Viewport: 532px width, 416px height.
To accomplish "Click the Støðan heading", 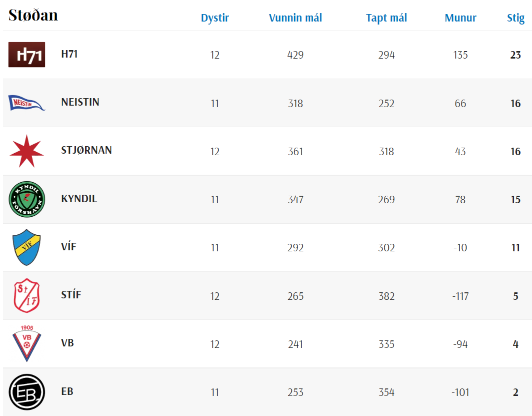I will click(x=33, y=16).
